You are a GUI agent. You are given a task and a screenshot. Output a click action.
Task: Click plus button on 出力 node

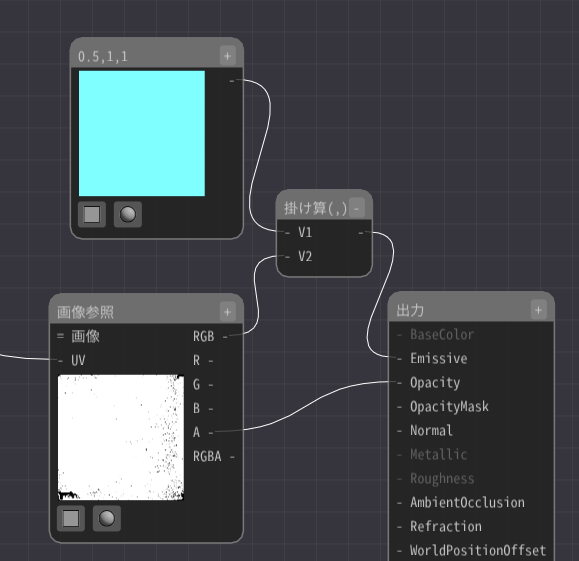coord(538,310)
